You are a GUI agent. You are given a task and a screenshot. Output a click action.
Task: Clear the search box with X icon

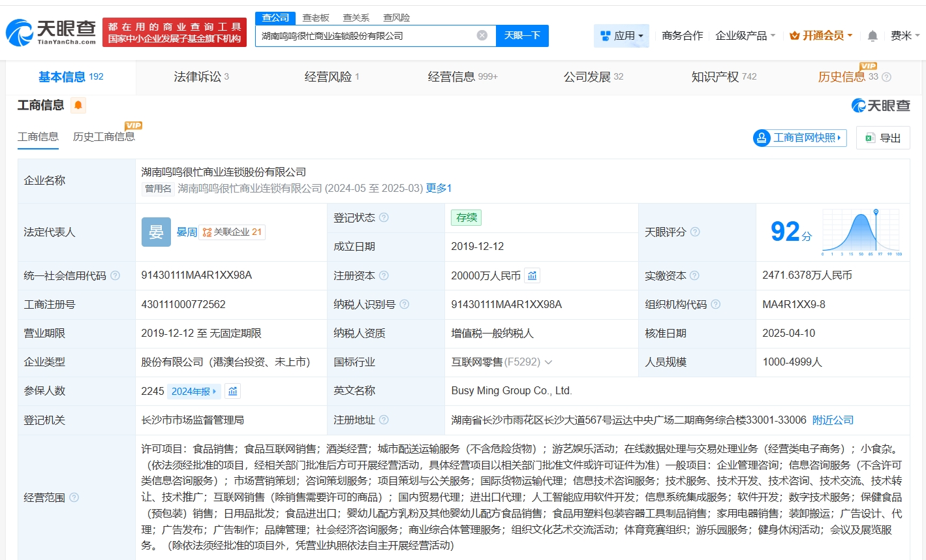pyautogui.click(x=482, y=35)
